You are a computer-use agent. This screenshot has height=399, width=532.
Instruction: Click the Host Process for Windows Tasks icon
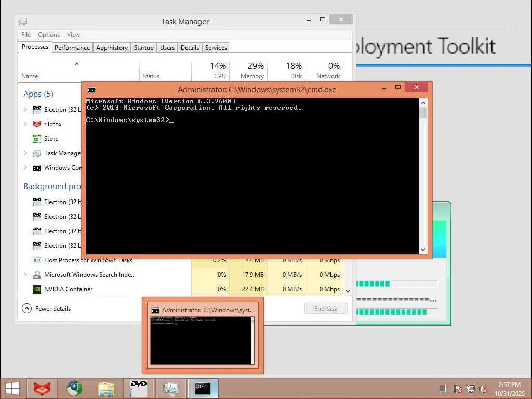coord(37,260)
